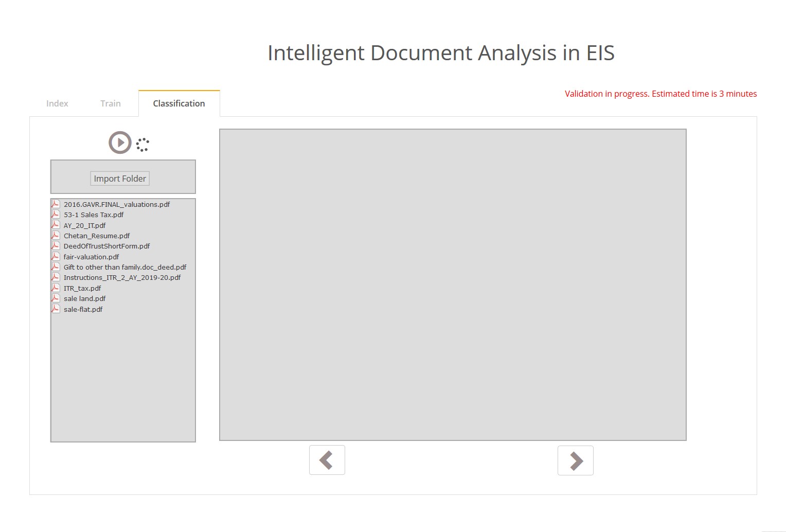Go to previous page with left arrow
This screenshot has width=786, height=532.
[x=327, y=460]
